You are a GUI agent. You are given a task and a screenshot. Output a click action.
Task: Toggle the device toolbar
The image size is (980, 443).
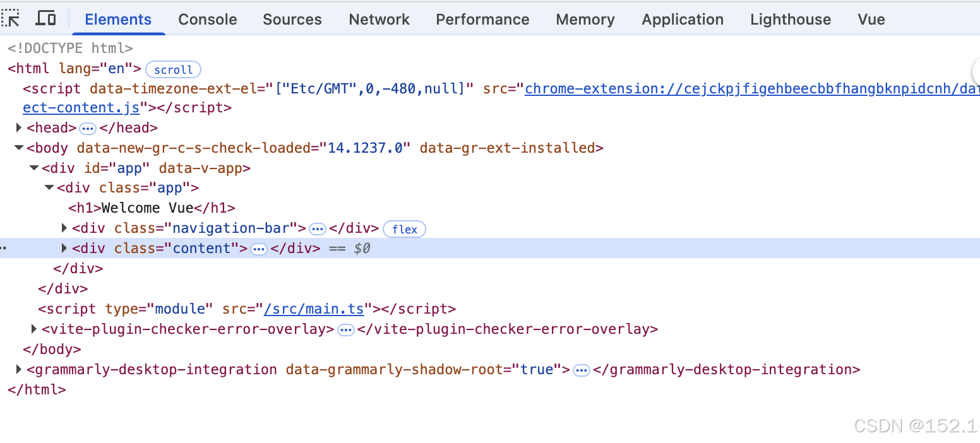[44, 18]
